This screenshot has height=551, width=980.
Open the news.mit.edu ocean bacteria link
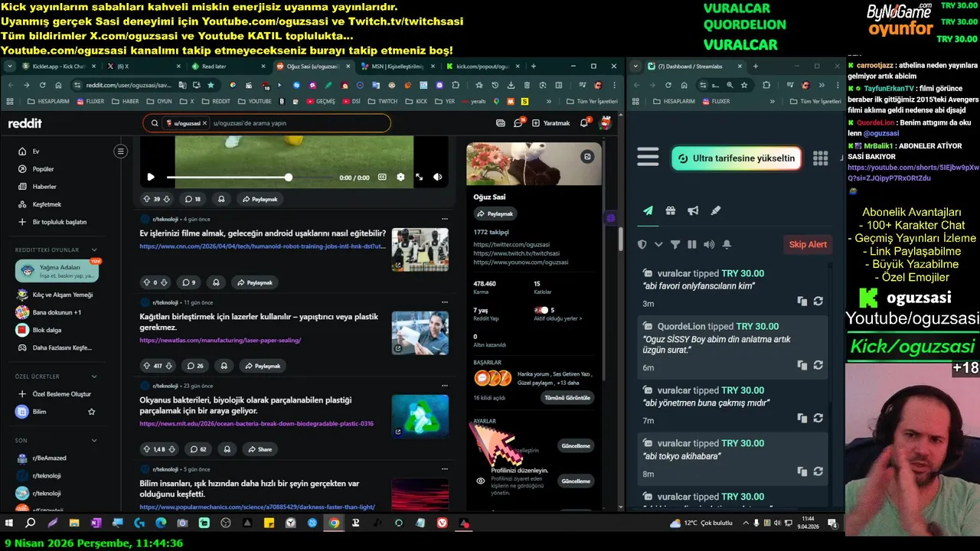[x=256, y=423]
